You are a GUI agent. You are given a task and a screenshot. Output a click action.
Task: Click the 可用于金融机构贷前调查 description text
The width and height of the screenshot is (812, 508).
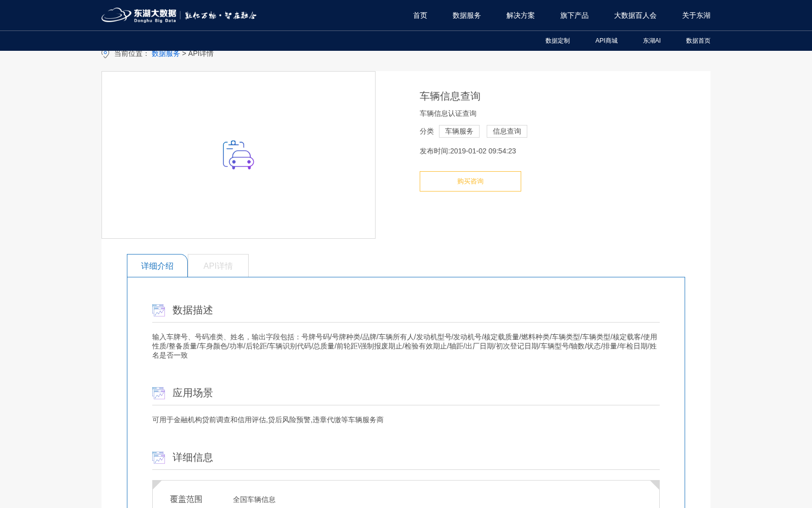point(268,420)
